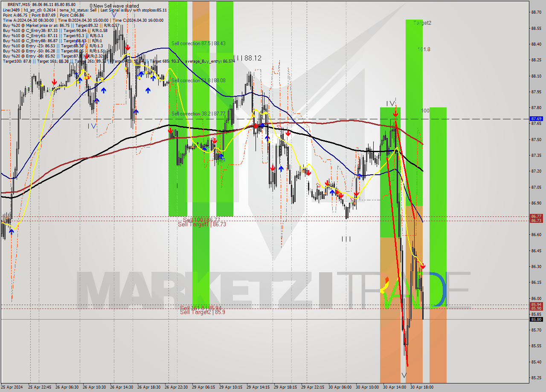Click the 85.55 price axis value

(536, 346)
